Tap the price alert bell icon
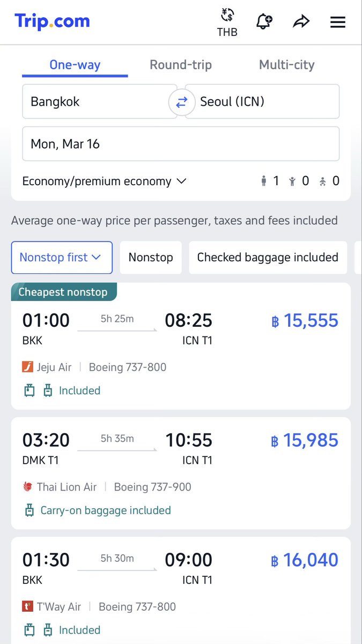Viewport: 362px width, 644px height. click(264, 21)
